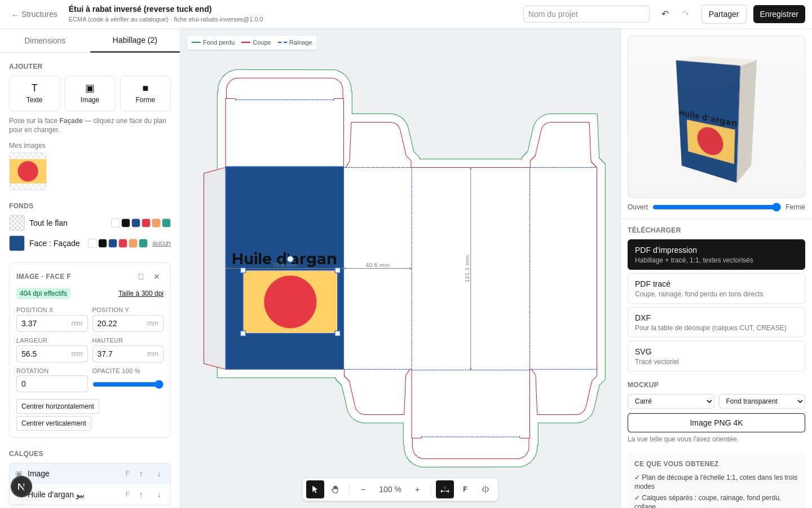Move the Huile d'argan layer up
The image size is (812, 508).
point(141,494)
